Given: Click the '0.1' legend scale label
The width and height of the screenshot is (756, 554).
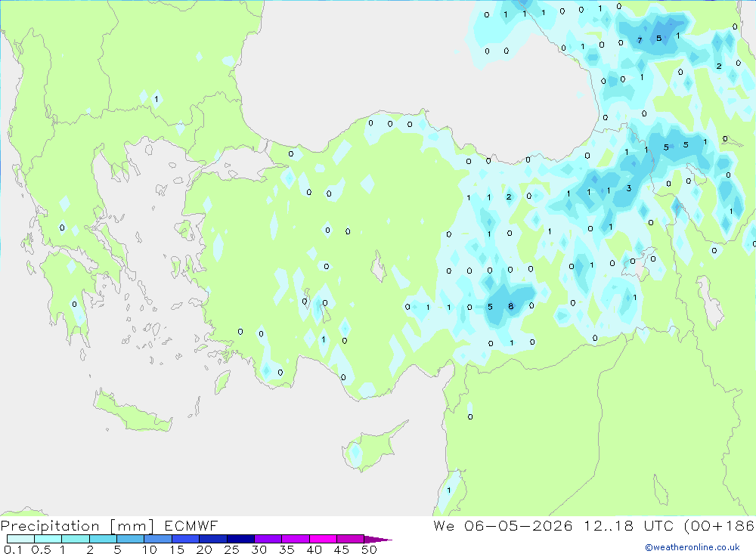Looking at the screenshot, I should pyautogui.click(x=13, y=549).
